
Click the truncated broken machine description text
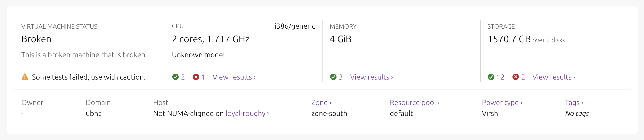click(88, 55)
